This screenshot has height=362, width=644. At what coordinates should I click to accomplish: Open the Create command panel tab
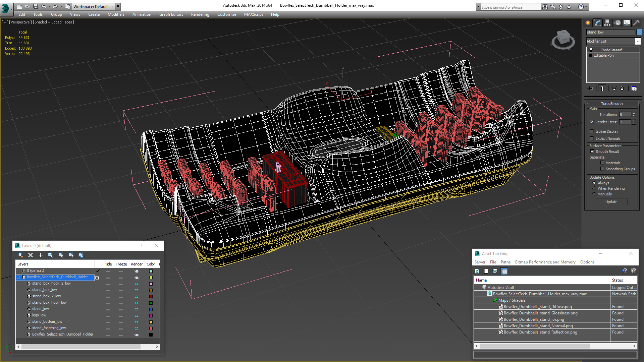click(x=588, y=23)
